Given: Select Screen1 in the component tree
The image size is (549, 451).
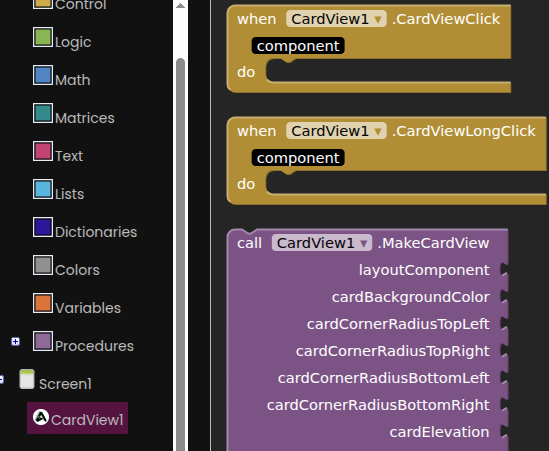Looking at the screenshot, I should click(x=65, y=384).
